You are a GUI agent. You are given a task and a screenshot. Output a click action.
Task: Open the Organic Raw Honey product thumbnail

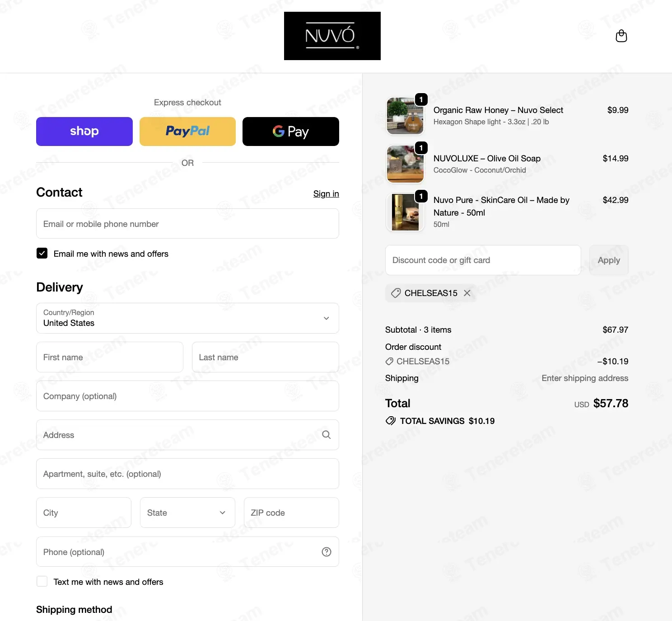click(x=405, y=116)
